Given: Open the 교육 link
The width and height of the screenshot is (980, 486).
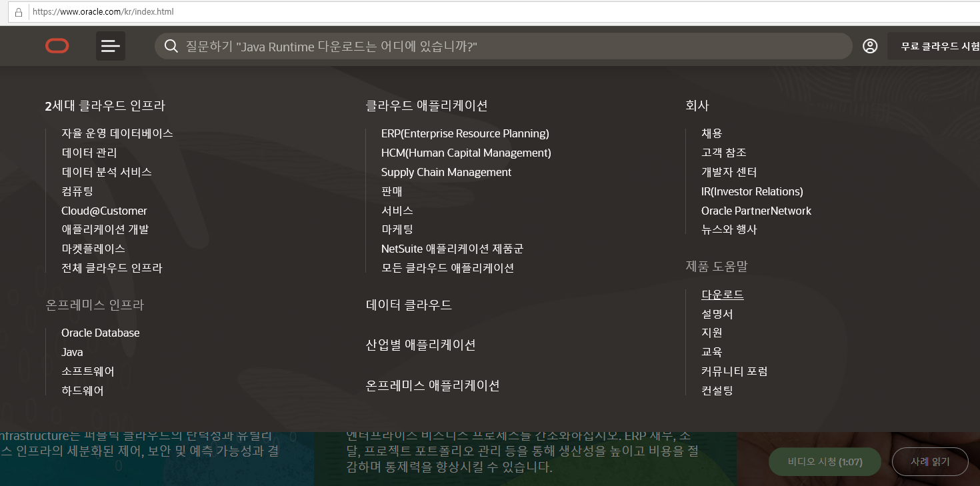Looking at the screenshot, I should click(x=712, y=351).
